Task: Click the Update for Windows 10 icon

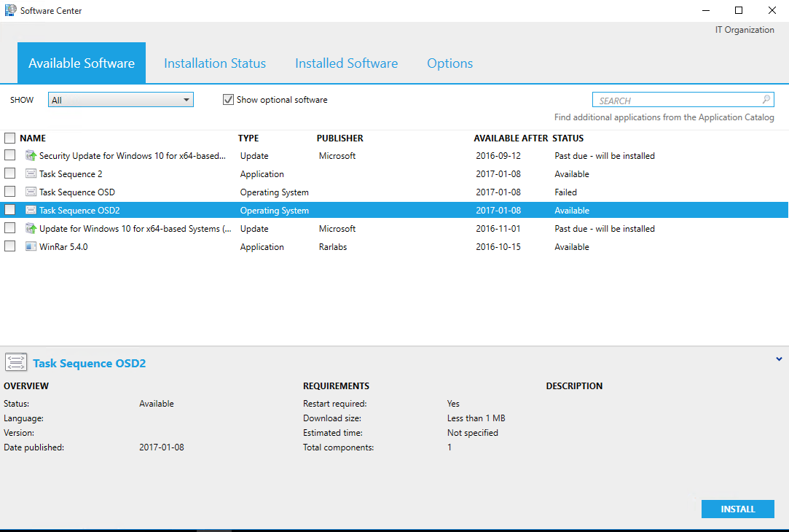Action: 31,228
